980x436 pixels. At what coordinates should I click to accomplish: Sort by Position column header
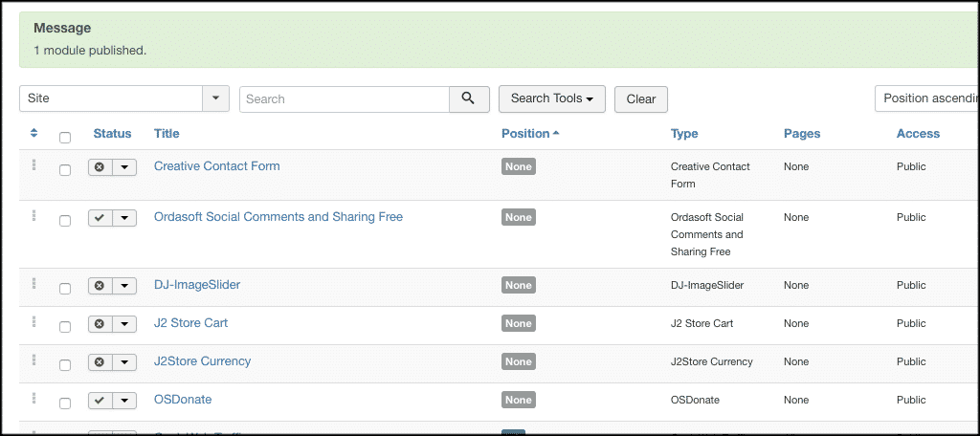click(x=530, y=133)
